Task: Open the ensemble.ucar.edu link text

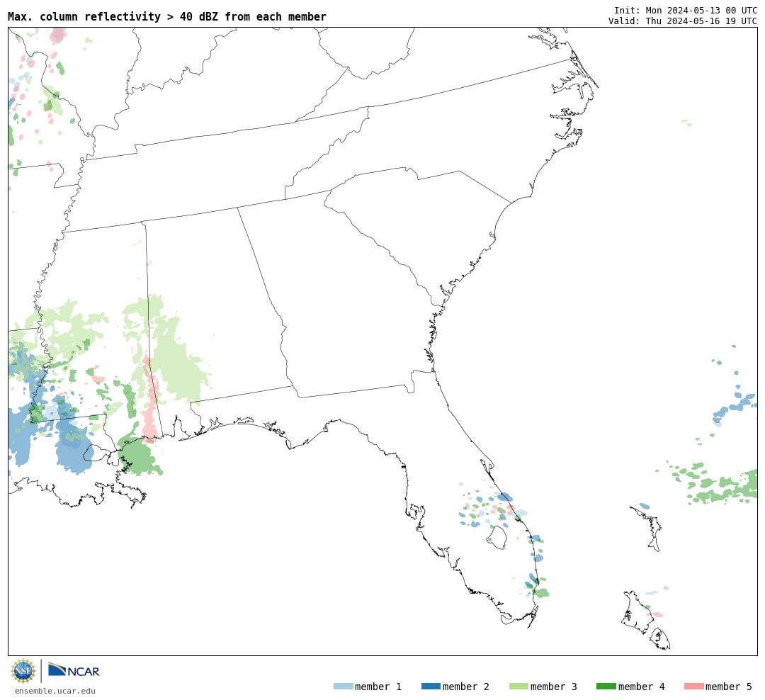Action: click(55, 691)
